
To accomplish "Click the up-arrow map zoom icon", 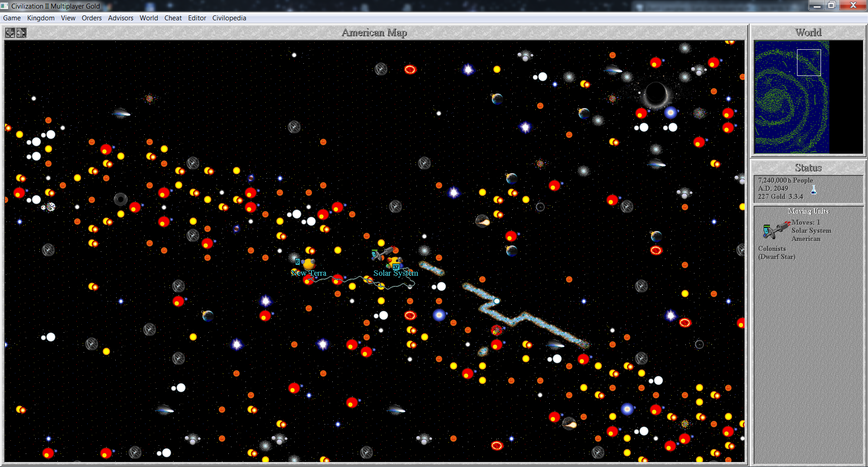I will (x=21, y=33).
